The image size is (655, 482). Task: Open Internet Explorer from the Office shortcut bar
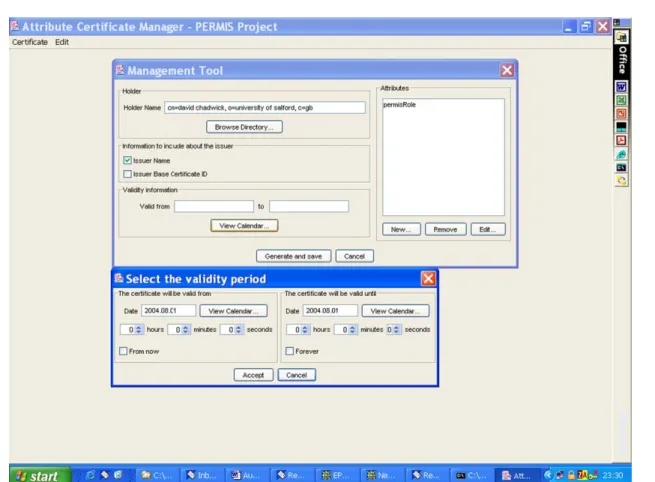pos(621,154)
